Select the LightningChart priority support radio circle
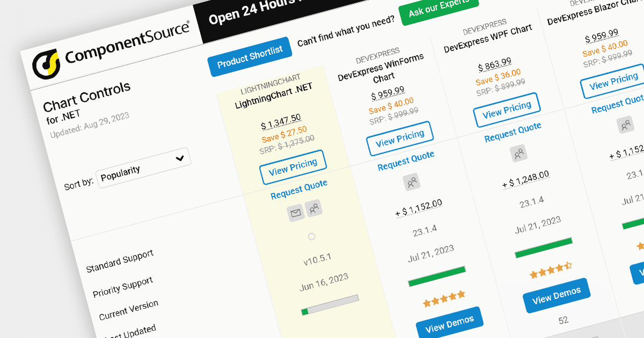The width and height of the screenshot is (644, 338). [x=311, y=237]
